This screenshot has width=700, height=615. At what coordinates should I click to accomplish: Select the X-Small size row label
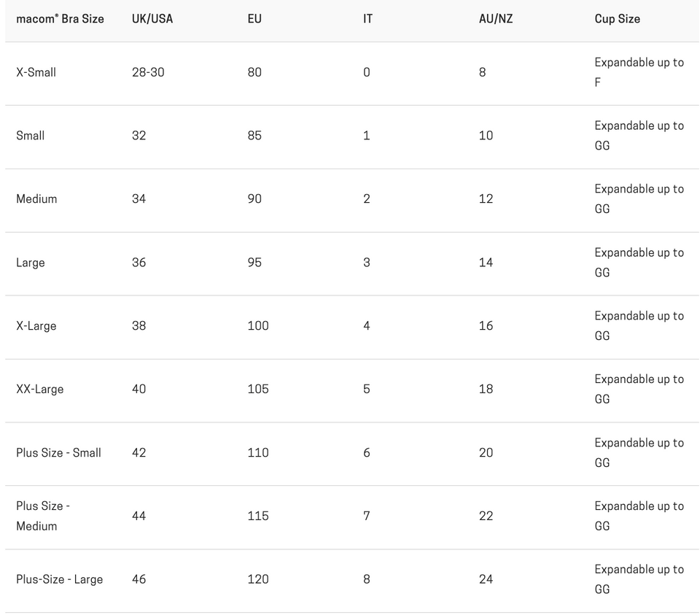pyautogui.click(x=36, y=72)
